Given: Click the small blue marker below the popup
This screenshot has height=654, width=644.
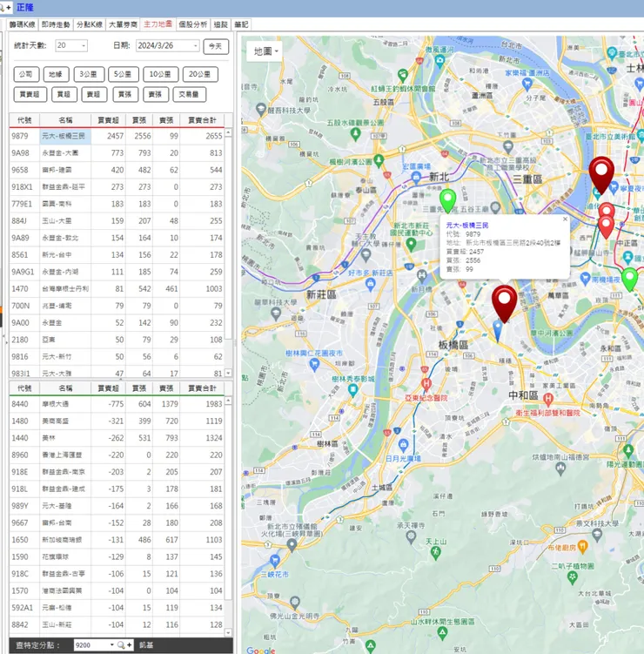Looking at the screenshot, I should coord(498,329).
